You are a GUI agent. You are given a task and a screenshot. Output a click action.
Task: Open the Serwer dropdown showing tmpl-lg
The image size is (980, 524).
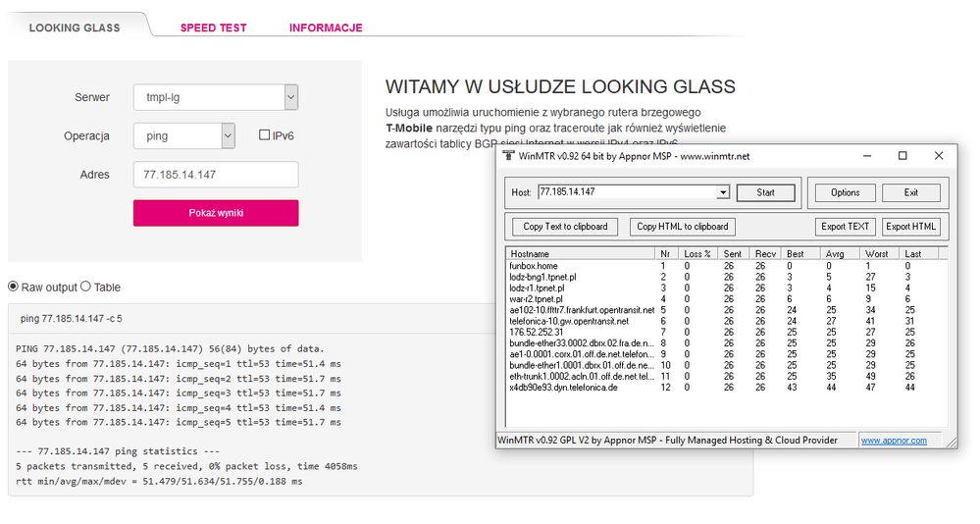point(290,97)
